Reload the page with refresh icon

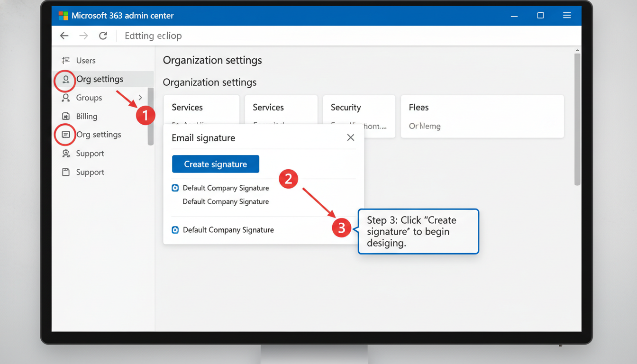[103, 36]
